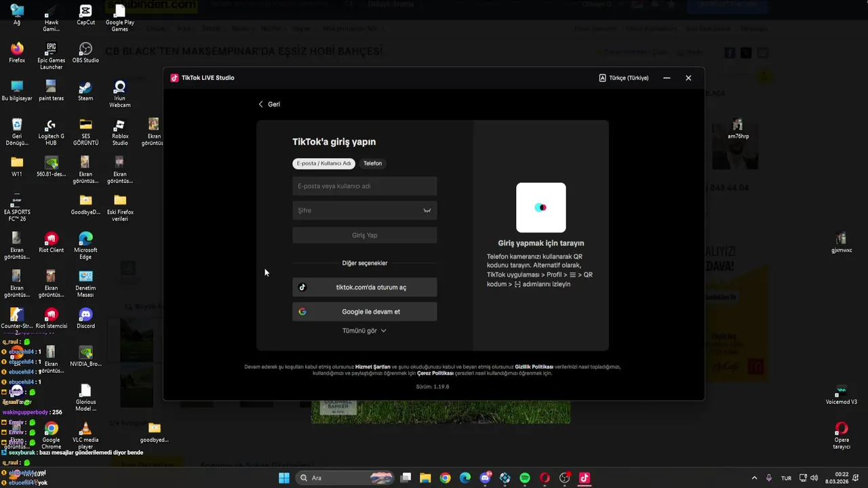Select the Firefox desktop icon
The width and height of the screenshot is (868, 488).
pyautogui.click(x=17, y=53)
